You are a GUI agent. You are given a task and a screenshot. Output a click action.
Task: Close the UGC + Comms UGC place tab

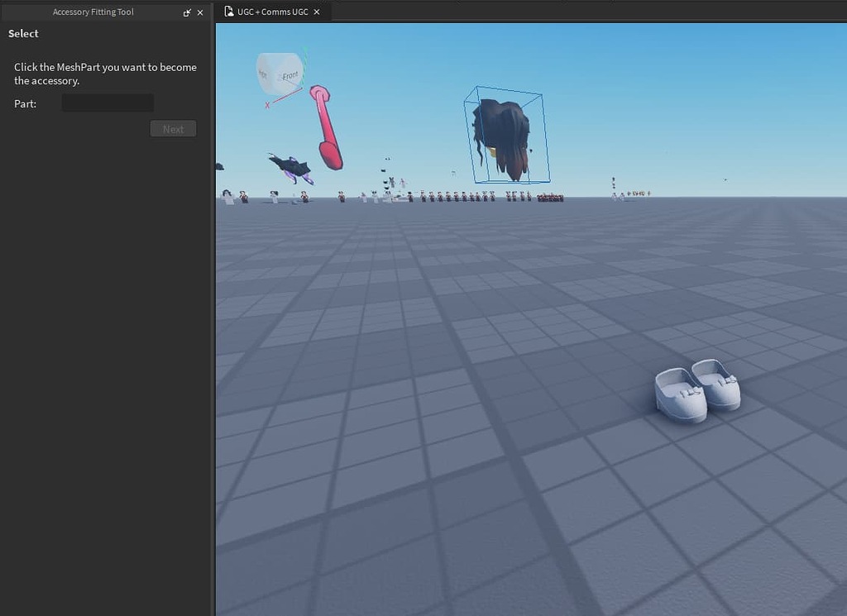tap(317, 11)
